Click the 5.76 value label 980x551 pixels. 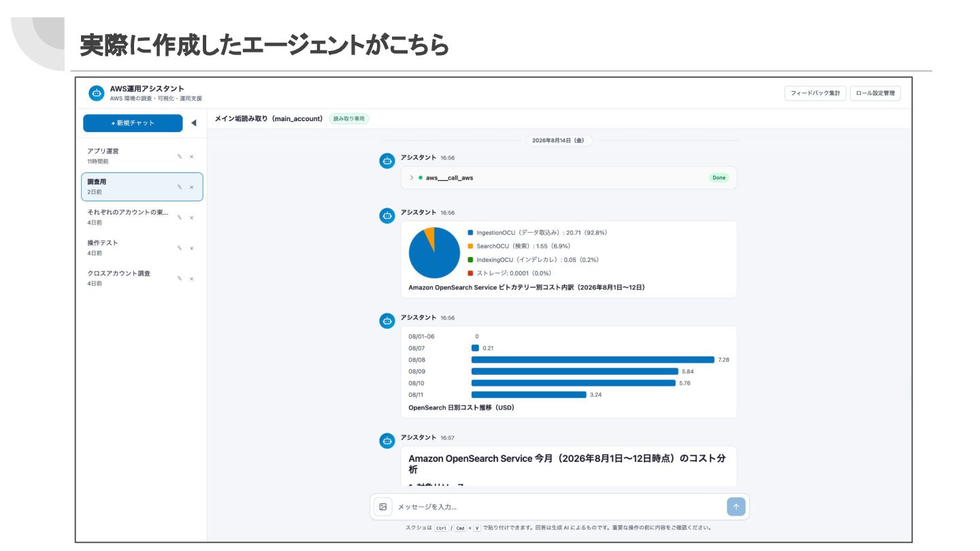click(x=685, y=383)
